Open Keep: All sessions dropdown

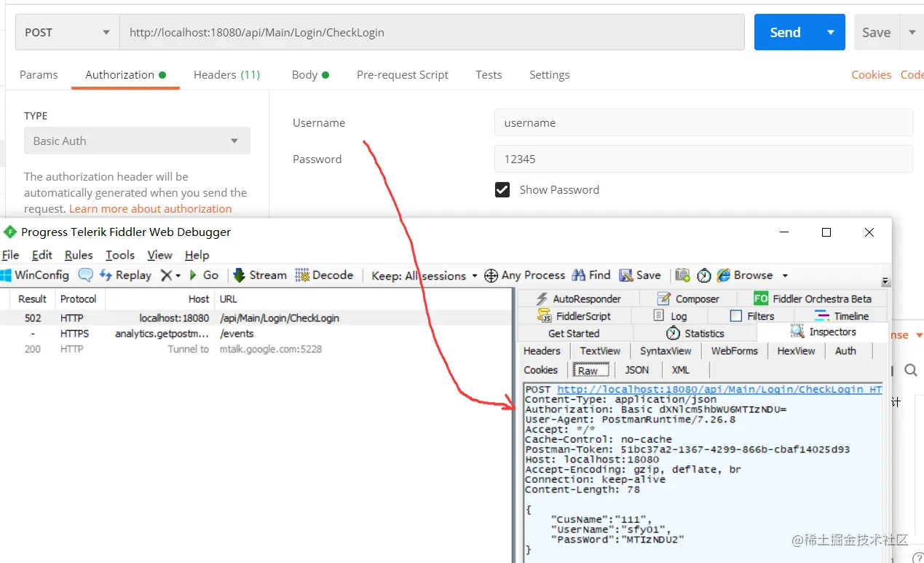425,275
